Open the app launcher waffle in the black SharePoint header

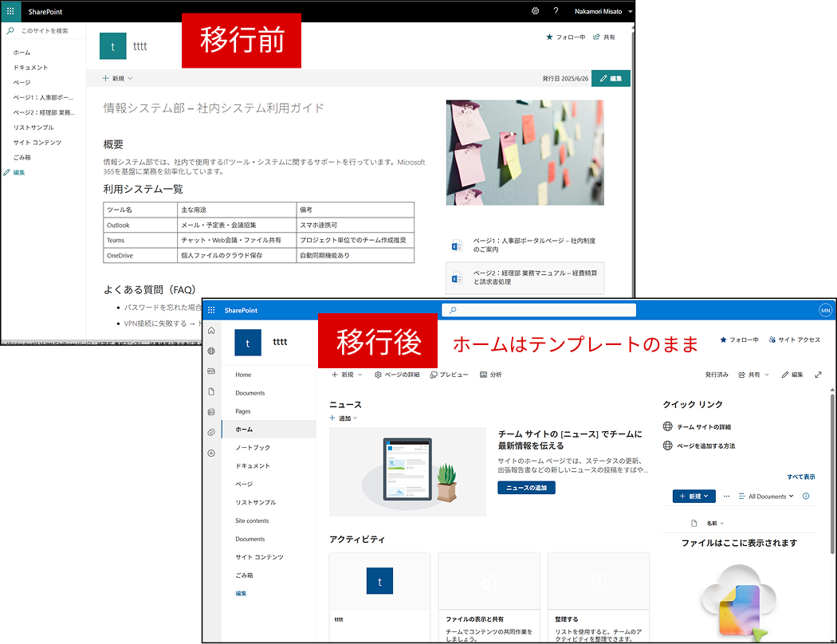point(10,12)
